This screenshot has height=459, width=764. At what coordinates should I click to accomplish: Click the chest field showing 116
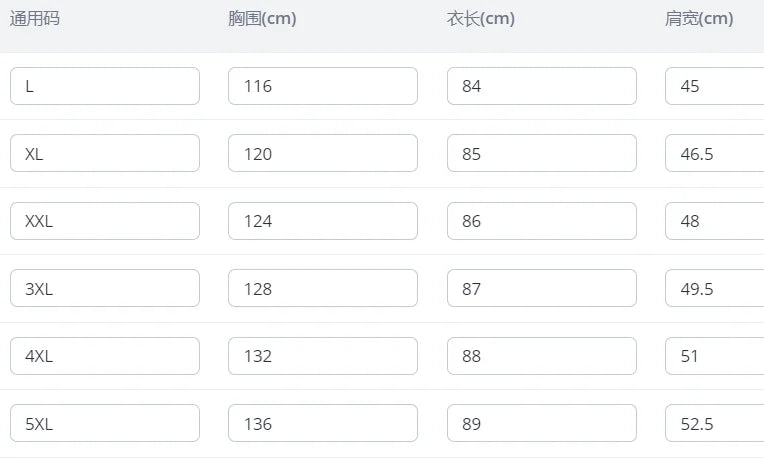click(323, 86)
